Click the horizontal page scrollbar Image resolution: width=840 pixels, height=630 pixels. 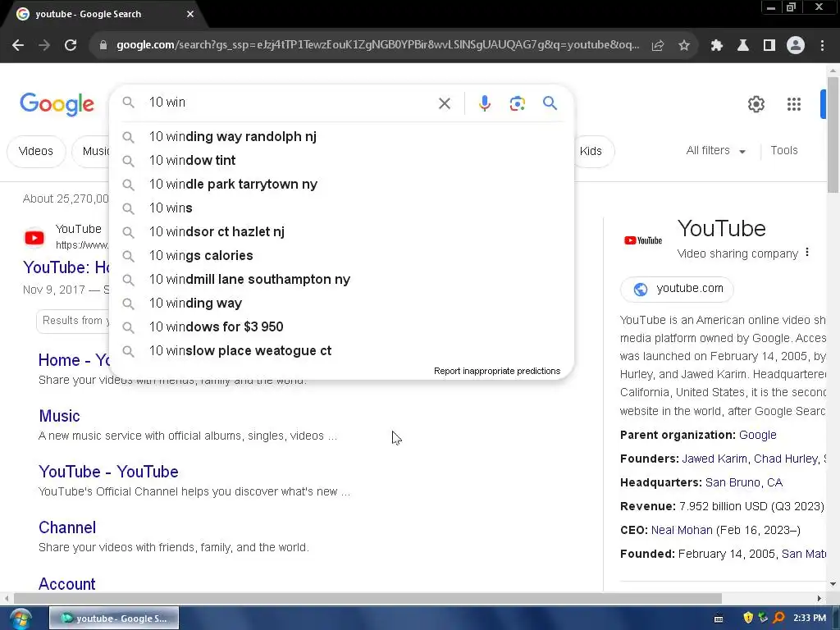point(367,598)
